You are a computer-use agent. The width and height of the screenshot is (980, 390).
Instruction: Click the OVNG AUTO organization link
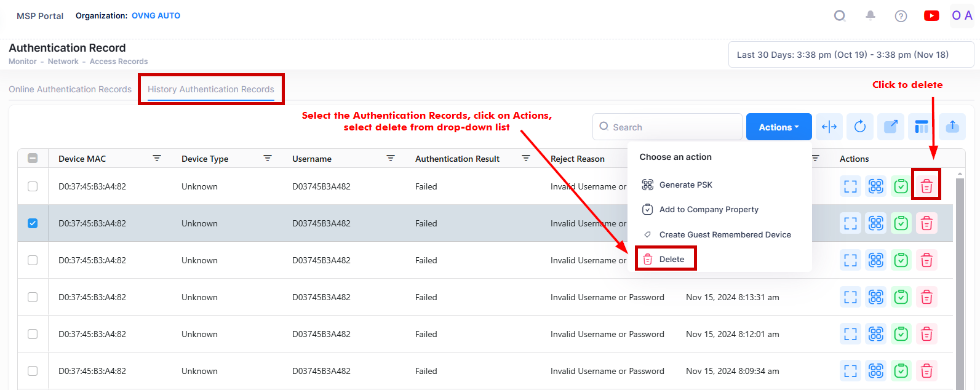[156, 15]
